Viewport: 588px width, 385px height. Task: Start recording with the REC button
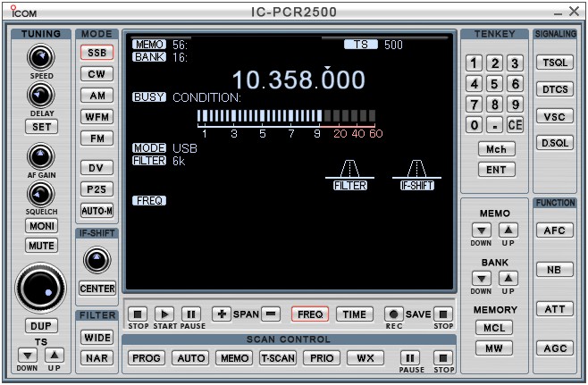click(x=394, y=314)
